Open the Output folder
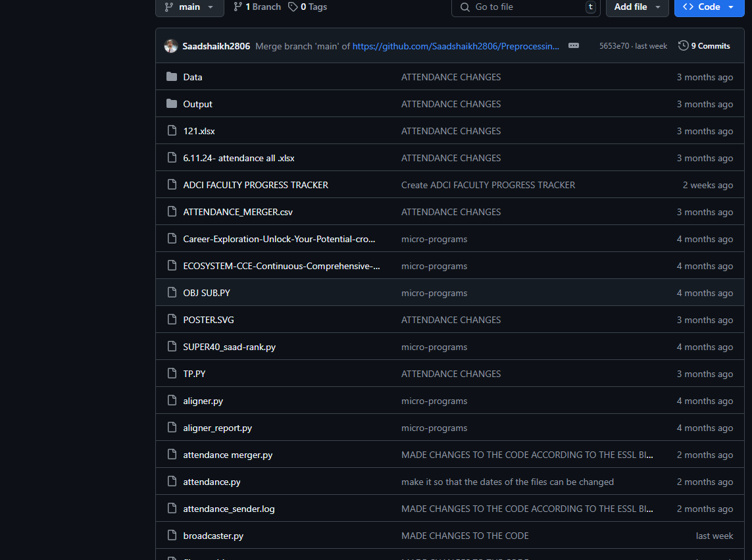This screenshot has width=752, height=560. click(x=197, y=104)
